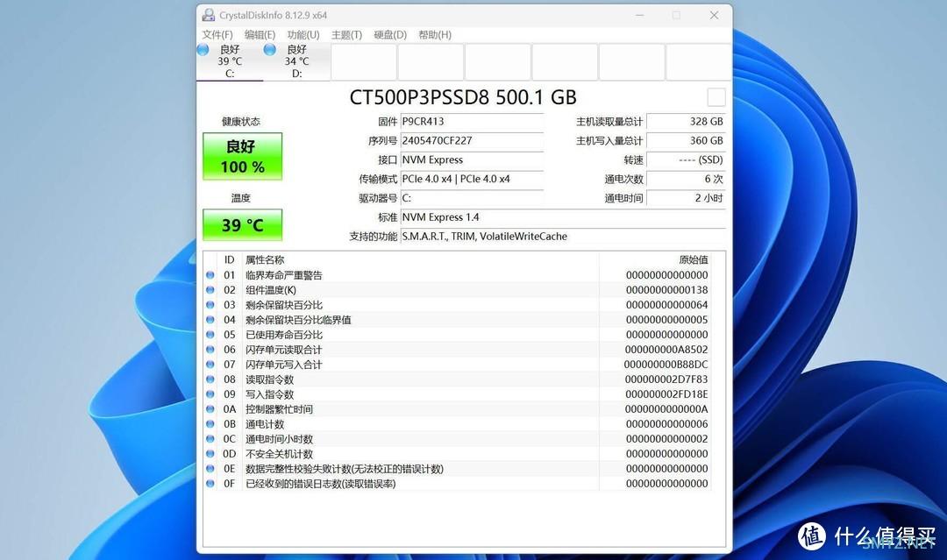Click the status dot of row 05 已使用寿命百分比
The width and height of the screenshot is (947, 560).
click(210, 335)
